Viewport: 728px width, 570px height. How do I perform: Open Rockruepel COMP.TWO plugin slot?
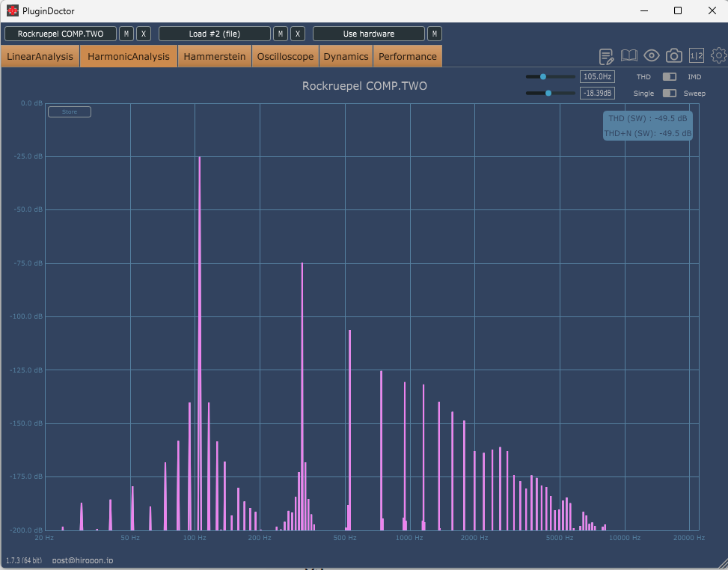pyautogui.click(x=61, y=34)
